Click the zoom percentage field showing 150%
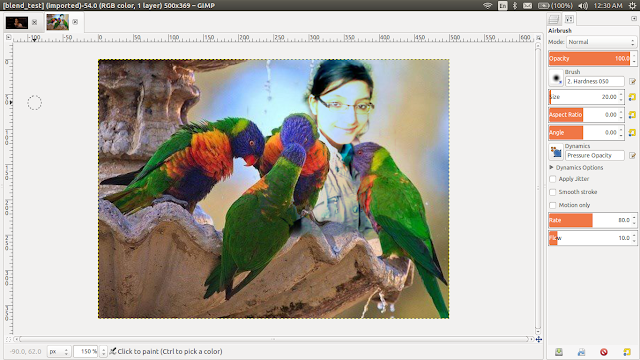The width and height of the screenshot is (640, 360). click(x=86, y=351)
